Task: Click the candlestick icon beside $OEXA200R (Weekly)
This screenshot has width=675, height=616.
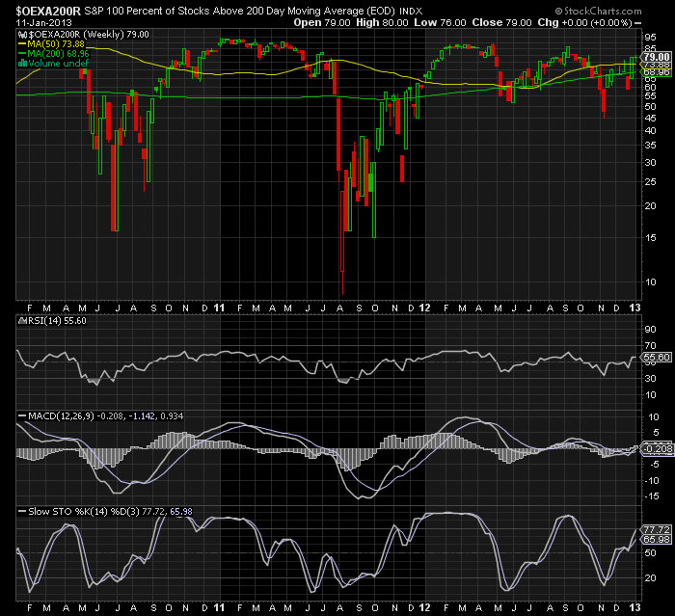Action: (x=23, y=35)
